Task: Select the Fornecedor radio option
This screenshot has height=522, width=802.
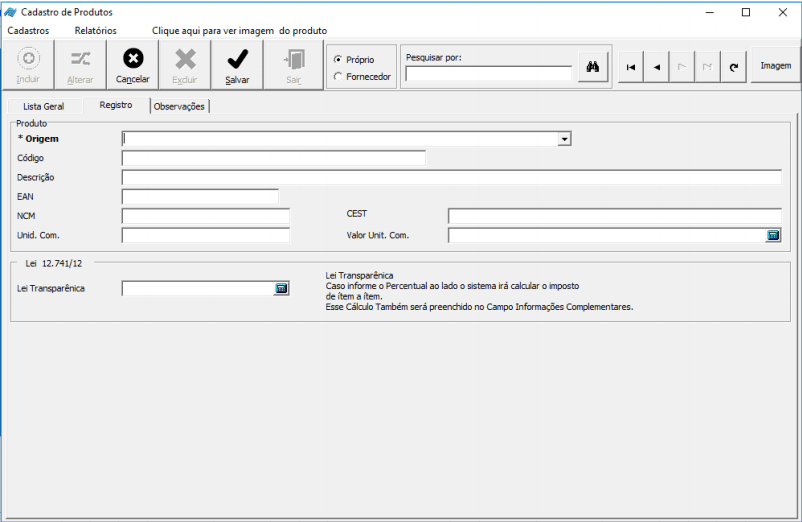Action: (338, 76)
